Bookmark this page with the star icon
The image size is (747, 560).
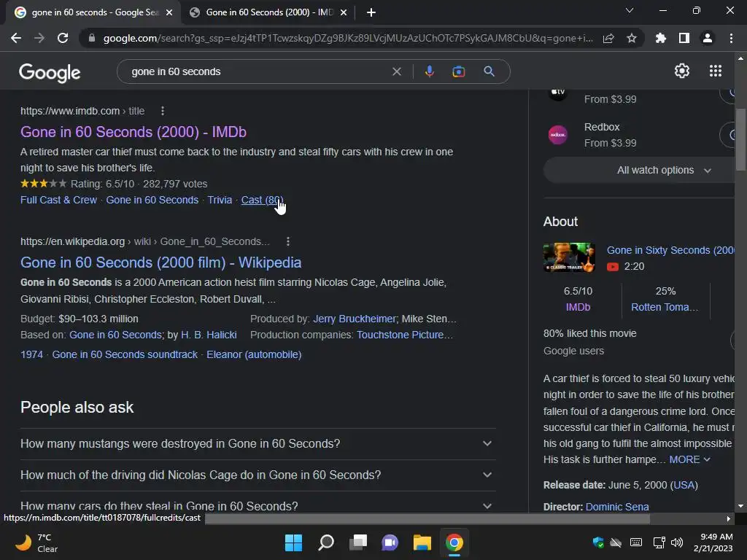632,38
